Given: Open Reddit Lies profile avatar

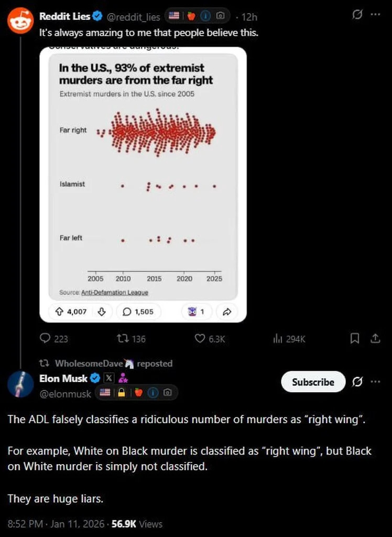Looking at the screenshot, I should (20, 20).
